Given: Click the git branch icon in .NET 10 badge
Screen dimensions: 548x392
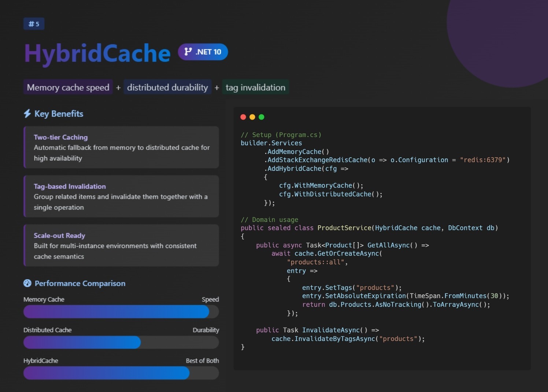Looking at the screenshot, I should click(188, 52).
